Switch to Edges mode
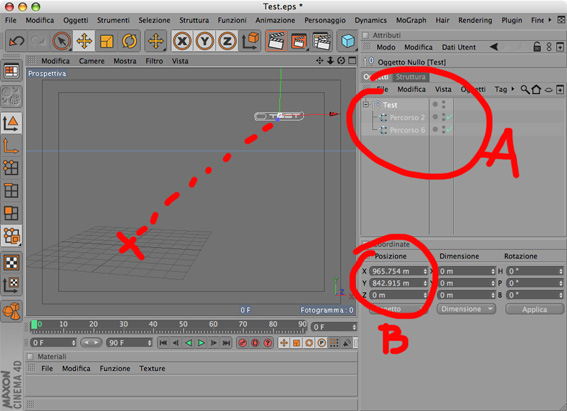 point(11,190)
